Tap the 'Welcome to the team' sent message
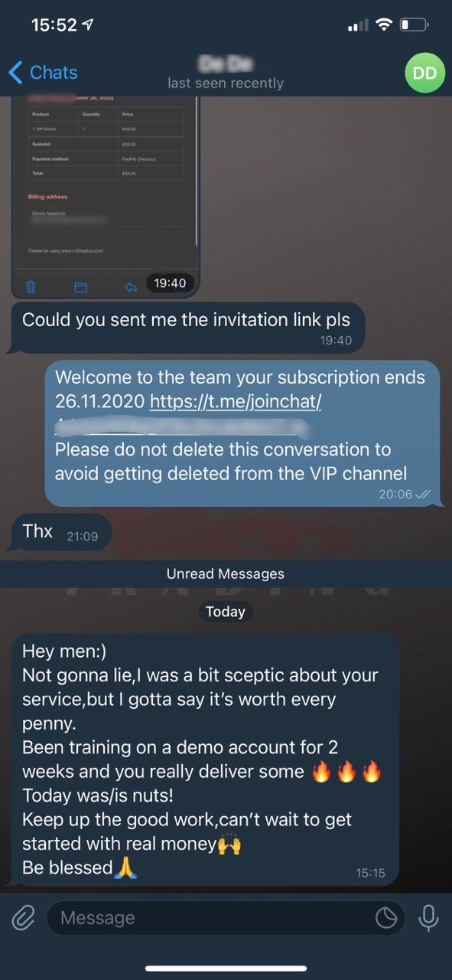The width and height of the screenshot is (452, 980). tap(242, 433)
